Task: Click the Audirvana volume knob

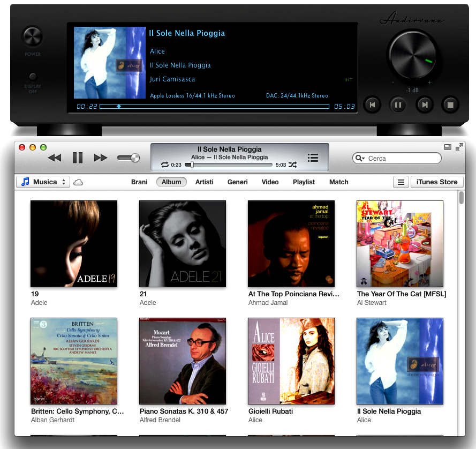Action: 412,55
